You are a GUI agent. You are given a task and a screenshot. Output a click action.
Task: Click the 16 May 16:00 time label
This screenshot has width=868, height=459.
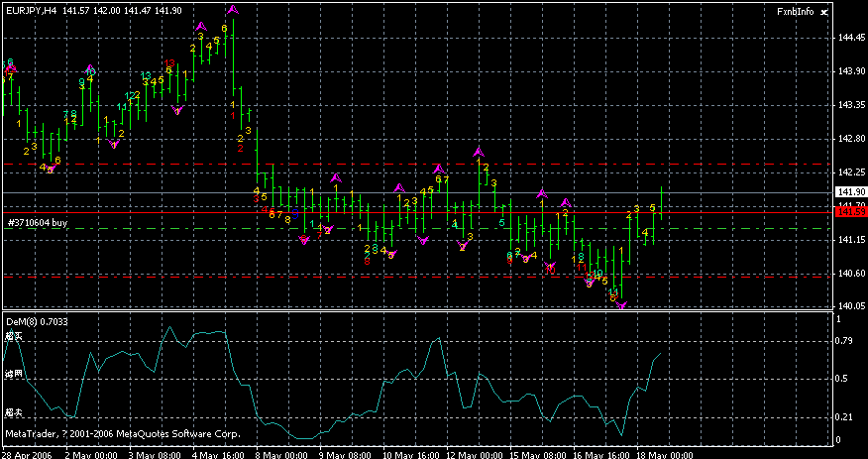click(x=601, y=454)
